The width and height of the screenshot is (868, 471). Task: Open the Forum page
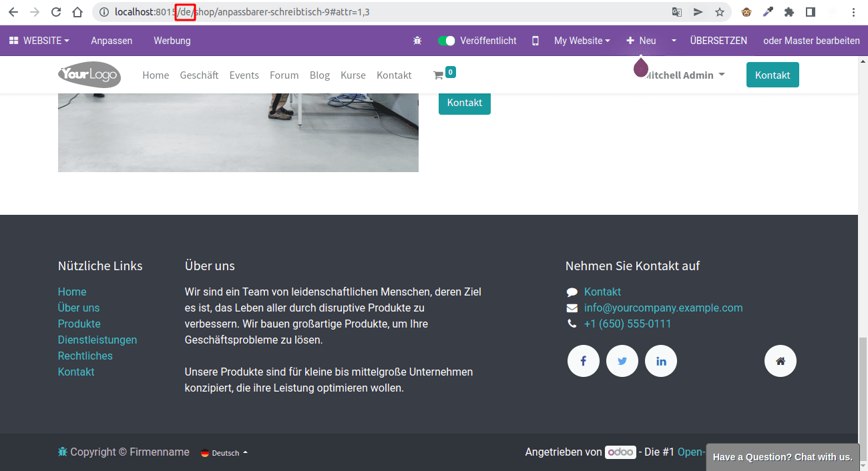[284, 75]
